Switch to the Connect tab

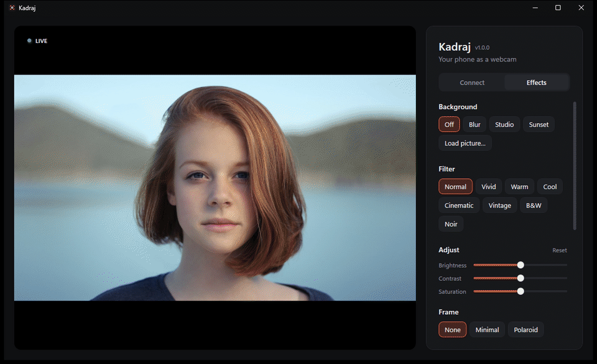point(472,83)
